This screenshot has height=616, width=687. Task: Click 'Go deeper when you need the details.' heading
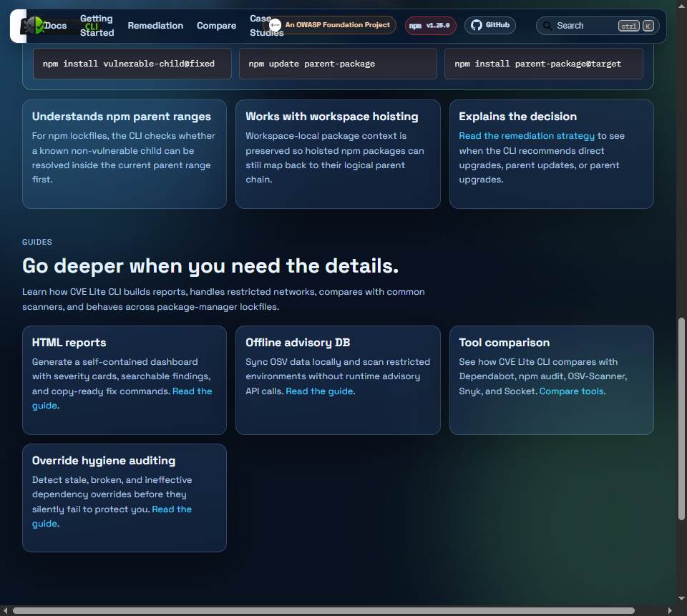coord(210,266)
